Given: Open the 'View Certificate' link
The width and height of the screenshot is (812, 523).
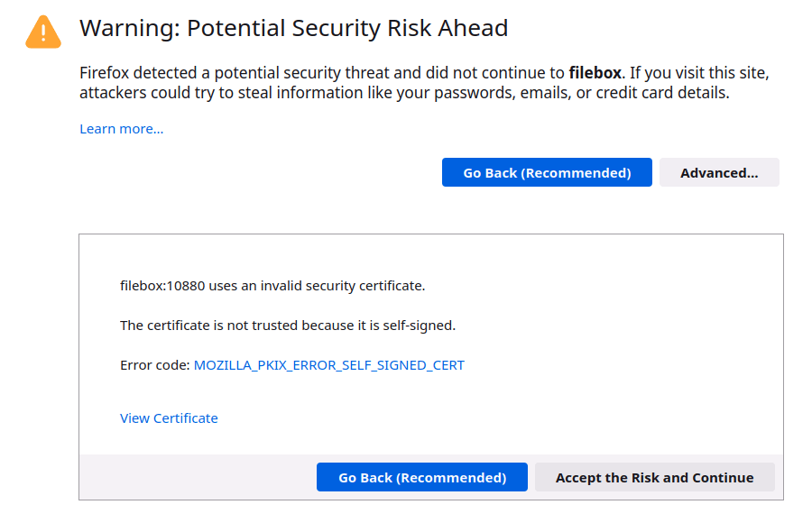Looking at the screenshot, I should [x=169, y=418].
